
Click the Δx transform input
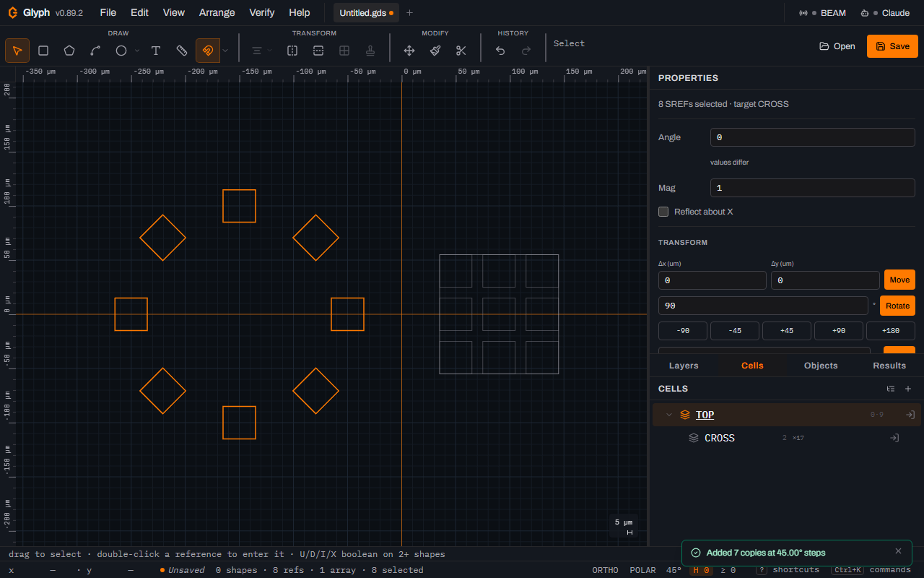712,280
